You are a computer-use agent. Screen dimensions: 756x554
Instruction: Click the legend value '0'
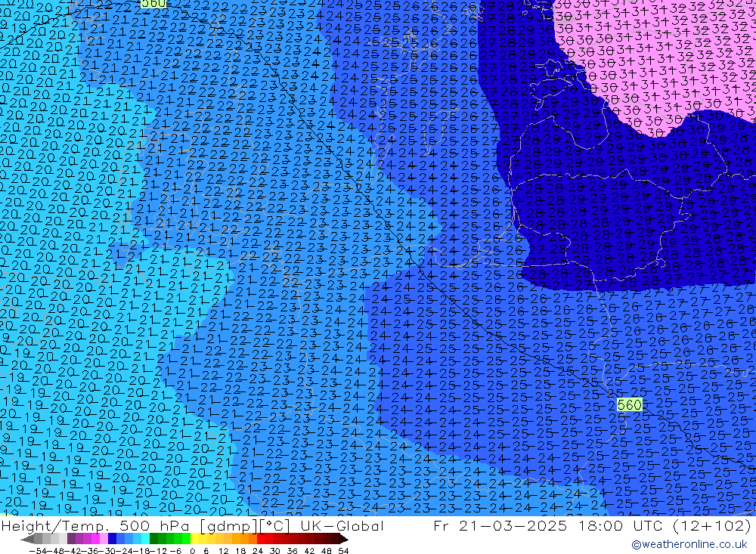pyautogui.click(x=192, y=551)
